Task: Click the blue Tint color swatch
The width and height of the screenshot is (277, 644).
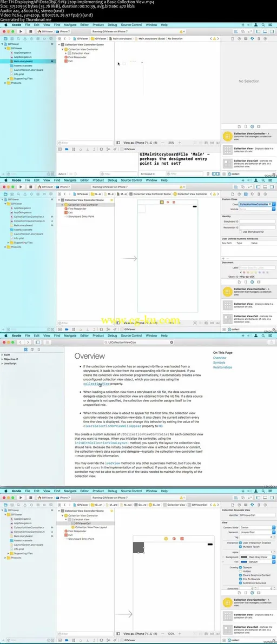Action: 243,562
